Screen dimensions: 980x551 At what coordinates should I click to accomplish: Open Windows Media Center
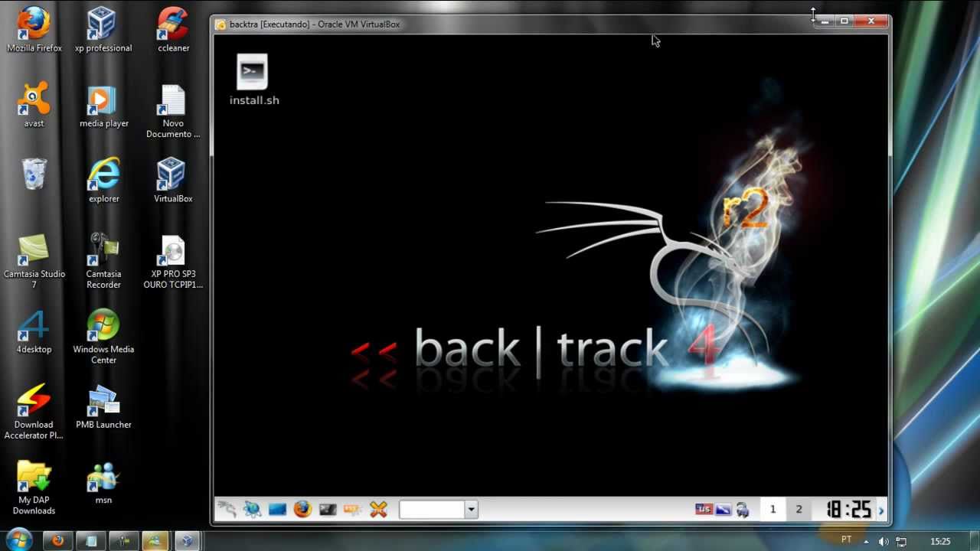[x=103, y=337]
